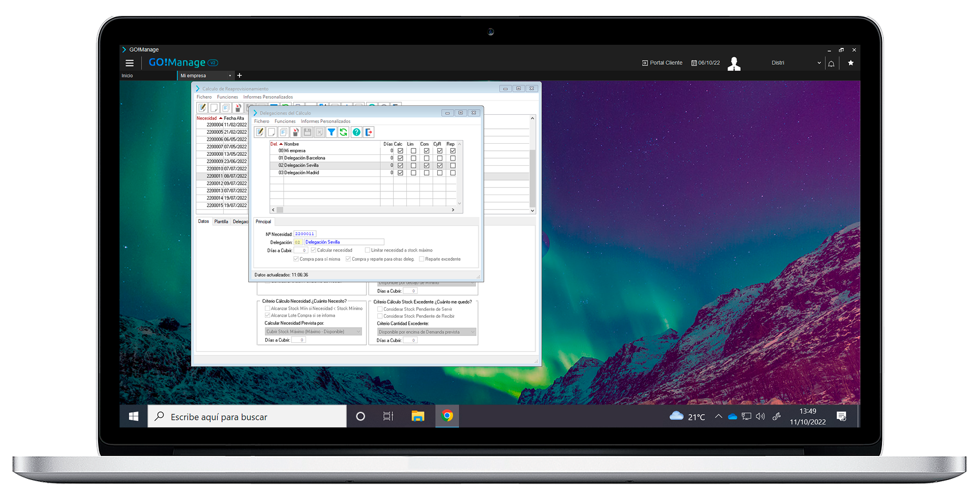The height and width of the screenshot is (504, 980).
Task: Toggle Limitar necesidad a stock máximo checkbox
Action: tap(368, 251)
